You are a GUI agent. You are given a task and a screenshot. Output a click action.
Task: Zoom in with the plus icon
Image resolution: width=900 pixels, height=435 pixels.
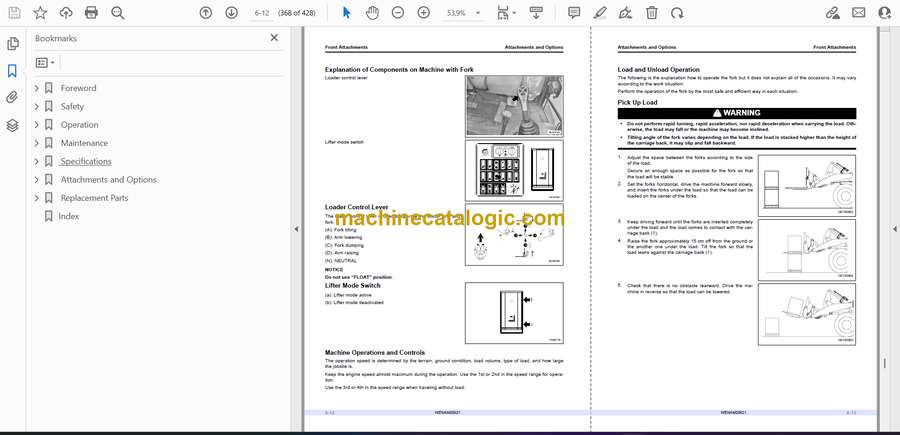tap(424, 13)
